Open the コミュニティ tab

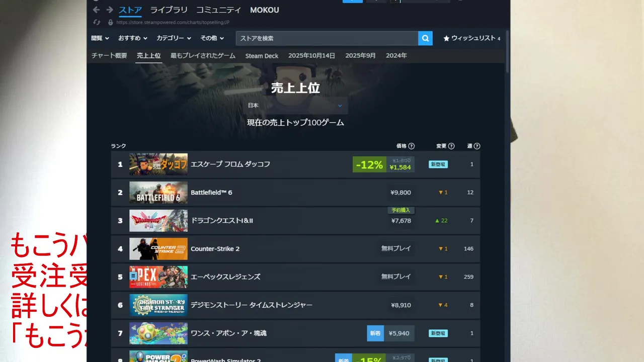[218, 10]
